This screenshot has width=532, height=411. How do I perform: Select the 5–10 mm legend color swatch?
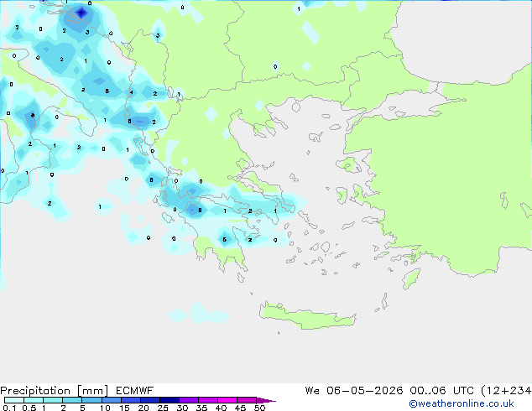91,400
